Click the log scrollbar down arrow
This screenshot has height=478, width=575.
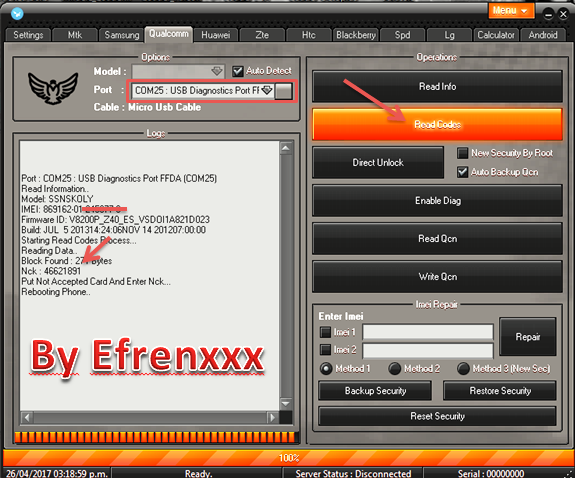[x=286, y=404]
